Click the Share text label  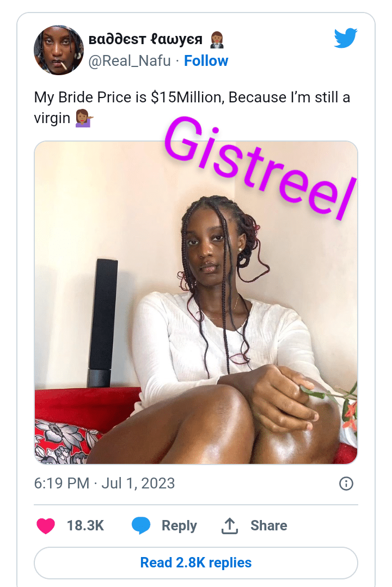pyautogui.click(x=269, y=525)
